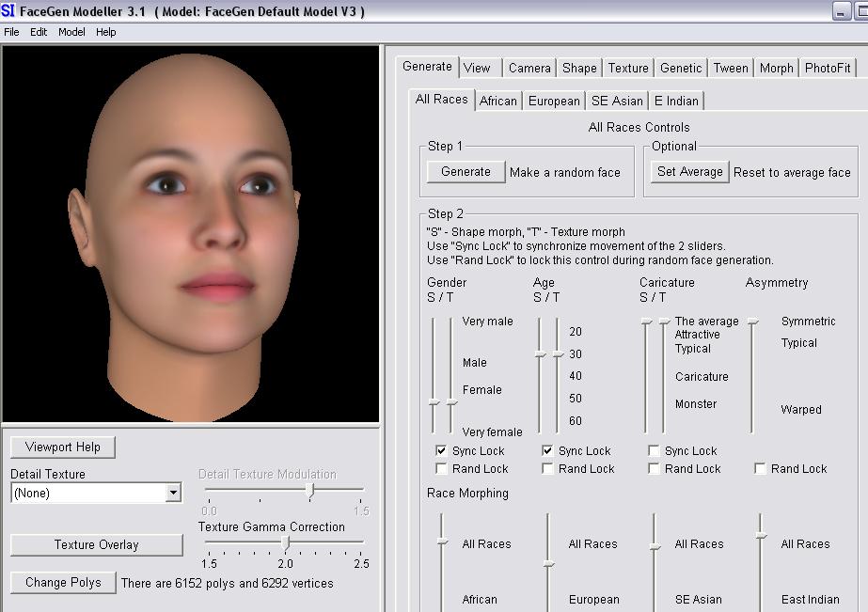Click Set Average button
The height and width of the screenshot is (612, 868).
[x=689, y=171]
